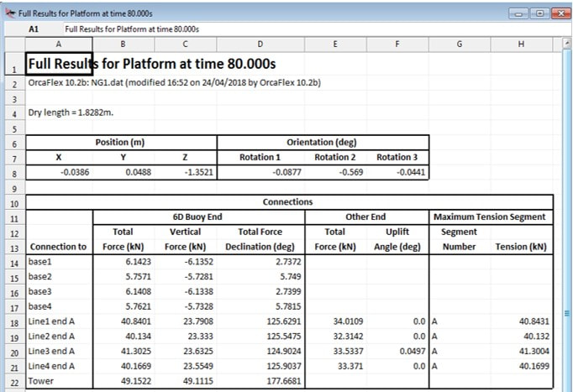
Task: Select Line1 end A tension value 40.8431
Action: click(522, 320)
